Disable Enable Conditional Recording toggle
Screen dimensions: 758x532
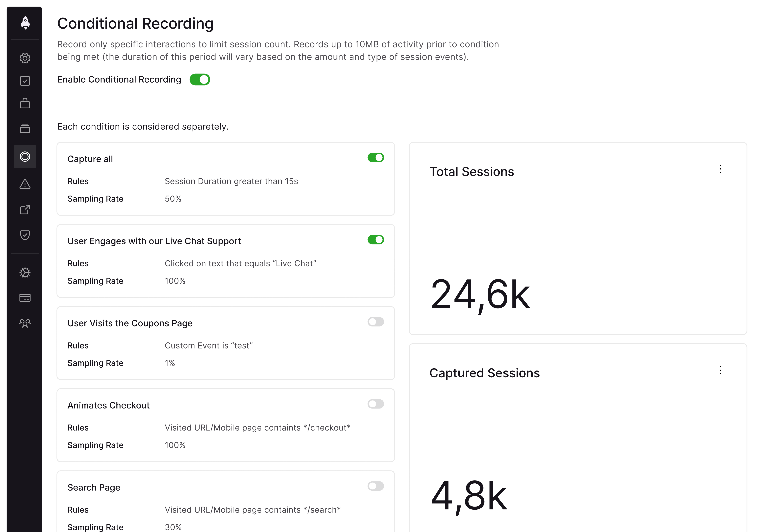(200, 79)
